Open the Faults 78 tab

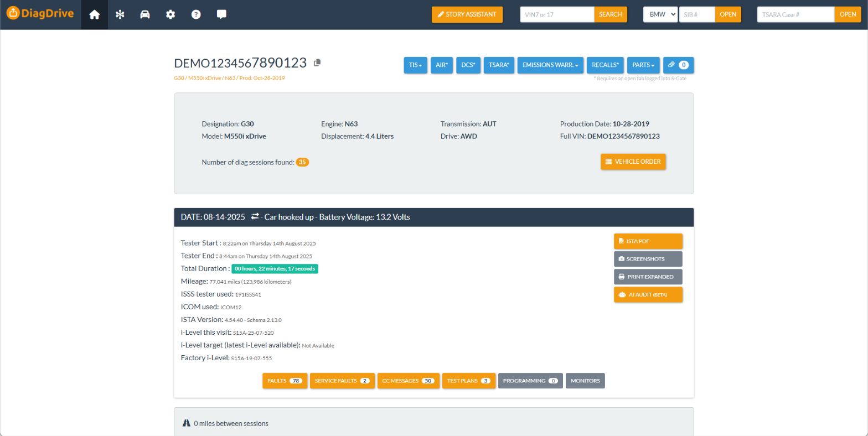[285, 381]
